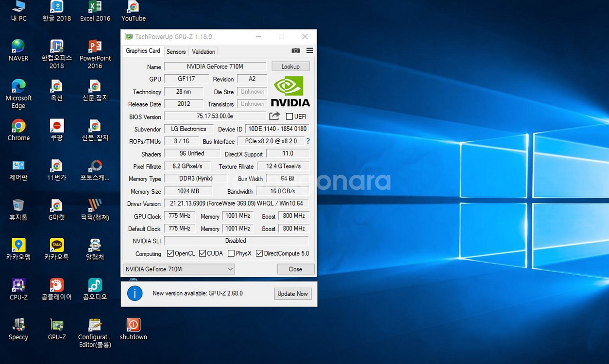Screen dimensions: 609x364
Task: Take a GPU-Z screenshot with camera icon
Action: [295, 50]
